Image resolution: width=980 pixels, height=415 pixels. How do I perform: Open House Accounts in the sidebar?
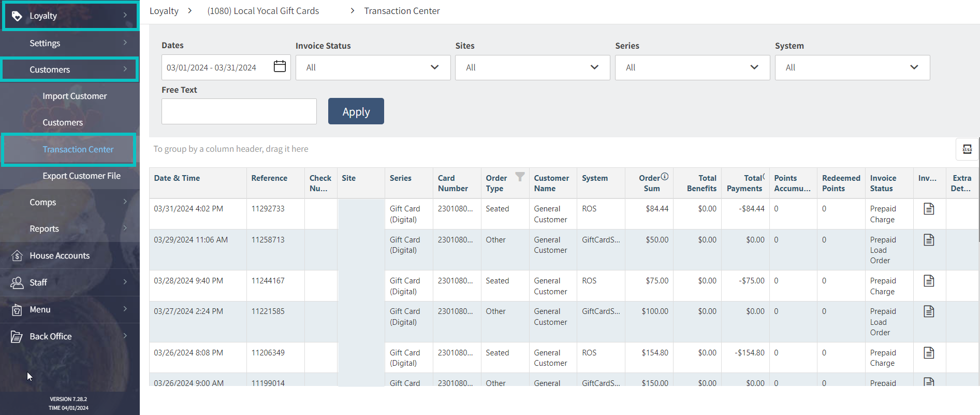pyautogui.click(x=60, y=255)
